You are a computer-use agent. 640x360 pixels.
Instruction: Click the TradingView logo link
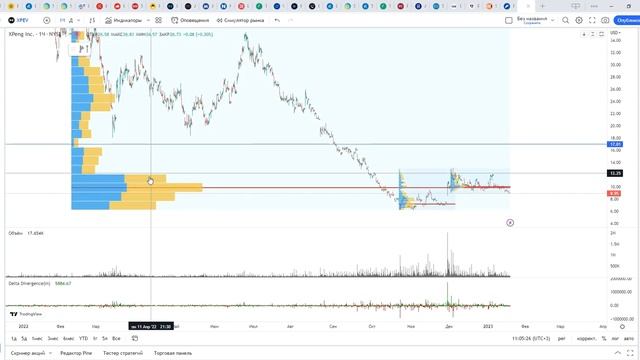click(x=26, y=314)
